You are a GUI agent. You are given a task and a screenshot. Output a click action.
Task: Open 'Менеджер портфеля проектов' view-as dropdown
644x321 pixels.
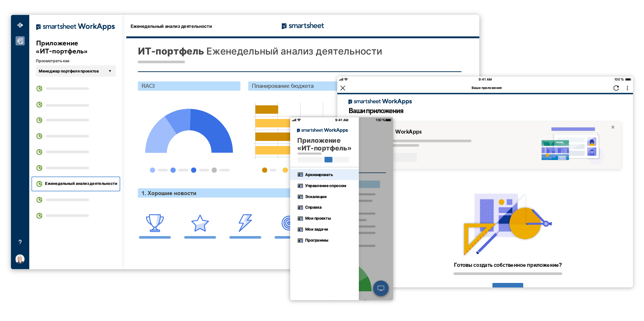click(x=76, y=71)
